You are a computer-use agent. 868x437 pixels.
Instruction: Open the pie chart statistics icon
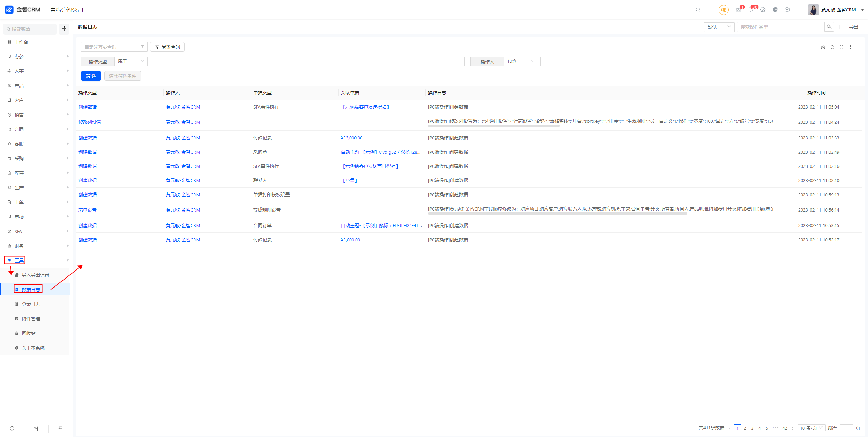[x=775, y=10]
